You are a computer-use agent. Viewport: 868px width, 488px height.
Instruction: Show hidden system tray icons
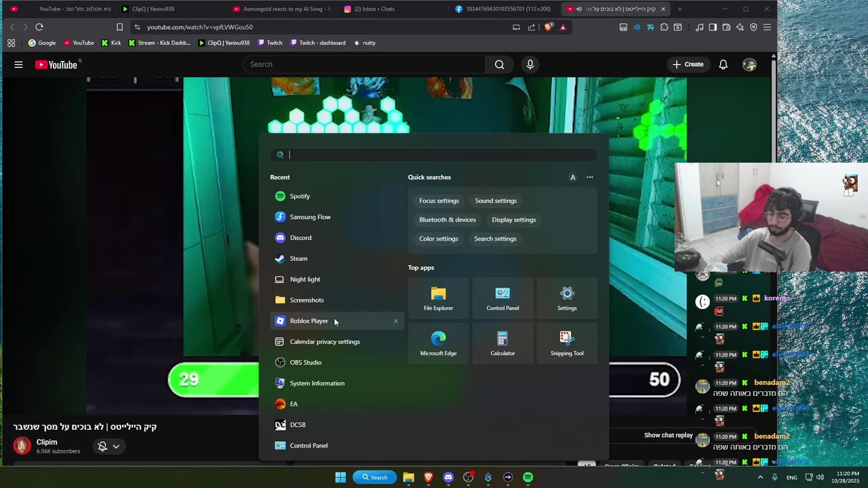tap(759, 477)
